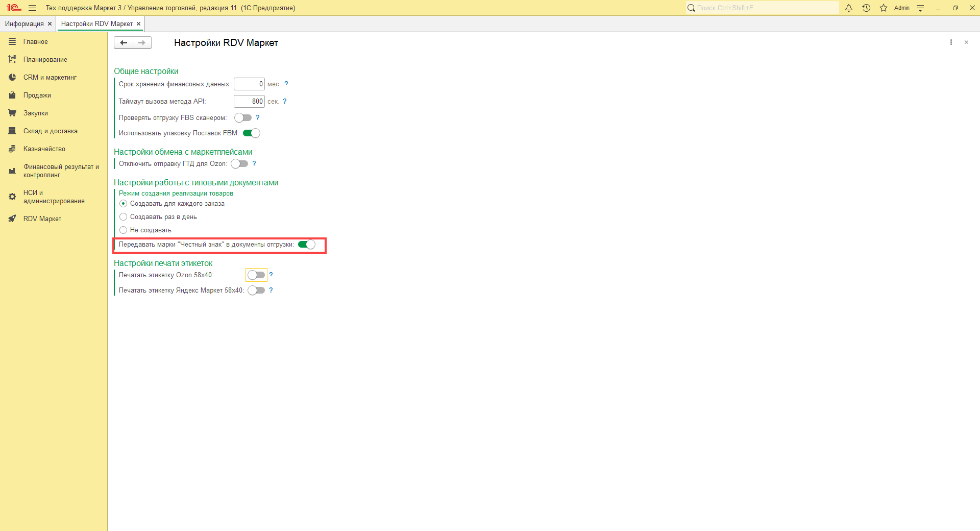Image resolution: width=980 pixels, height=531 pixels.
Task: Click the Продажи bag icon
Action: [x=12, y=95]
